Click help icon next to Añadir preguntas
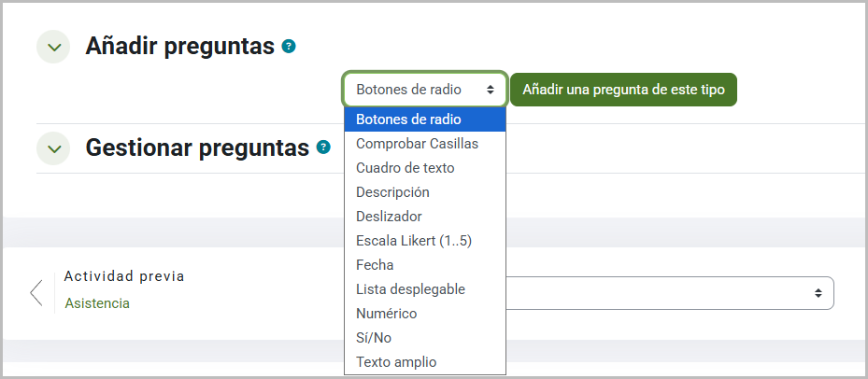This screenshot has height=379, width=868. point(289,46)
